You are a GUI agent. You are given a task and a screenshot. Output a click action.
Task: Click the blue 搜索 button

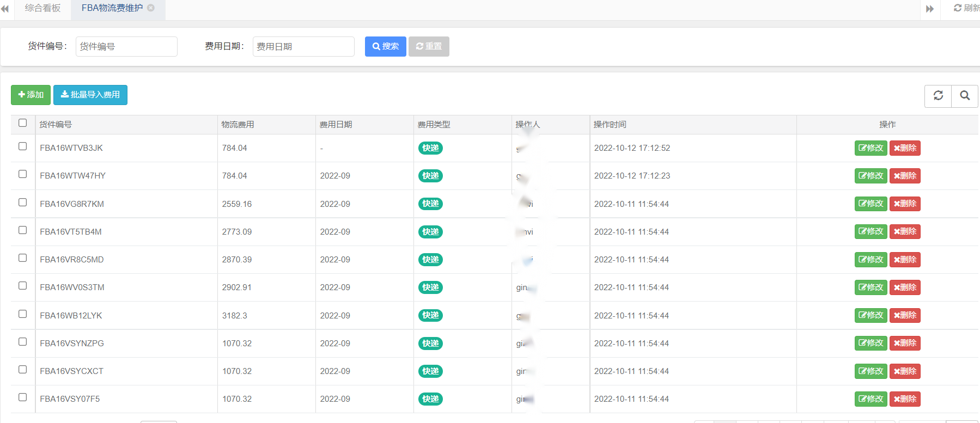pyautogui.click(x=385, y=47)
